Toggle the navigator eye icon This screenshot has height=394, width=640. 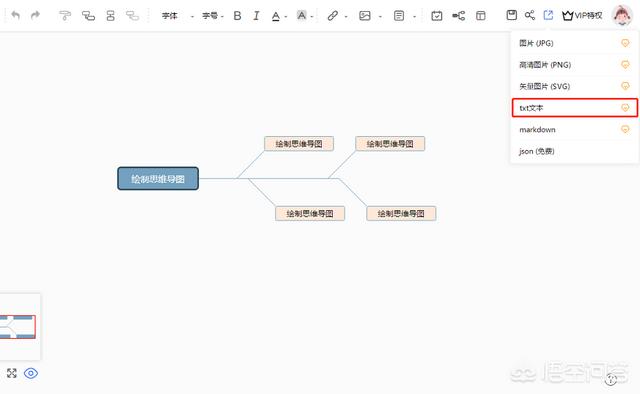point(31,373)
